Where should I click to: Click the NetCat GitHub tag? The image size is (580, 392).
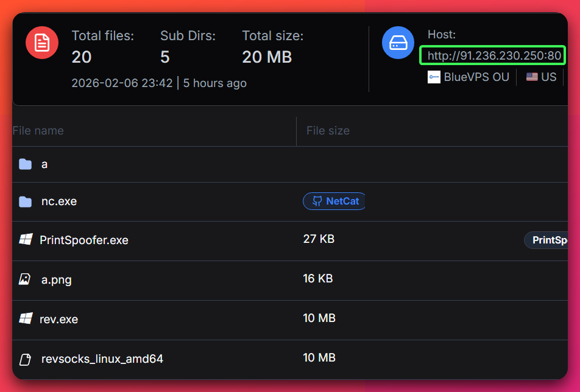click(x=334, y=201)
